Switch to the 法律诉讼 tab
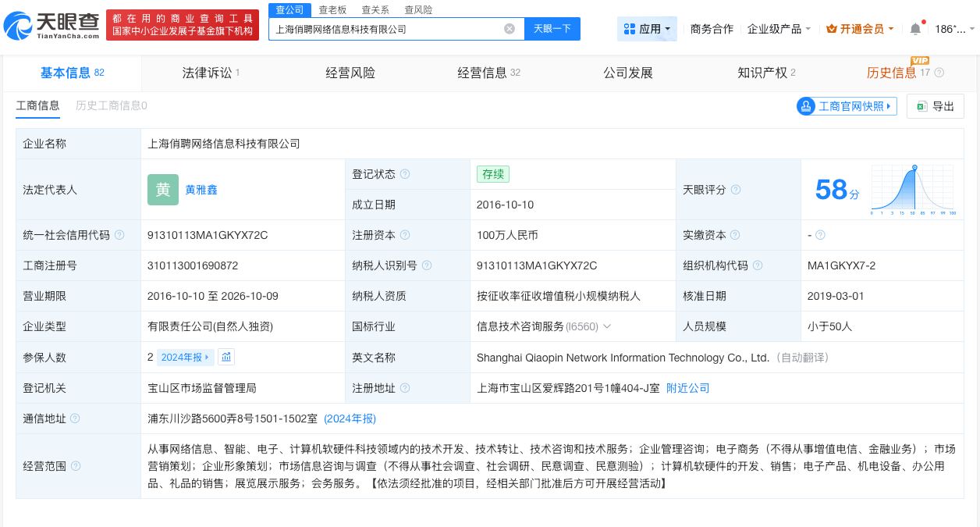 point(207,72)
